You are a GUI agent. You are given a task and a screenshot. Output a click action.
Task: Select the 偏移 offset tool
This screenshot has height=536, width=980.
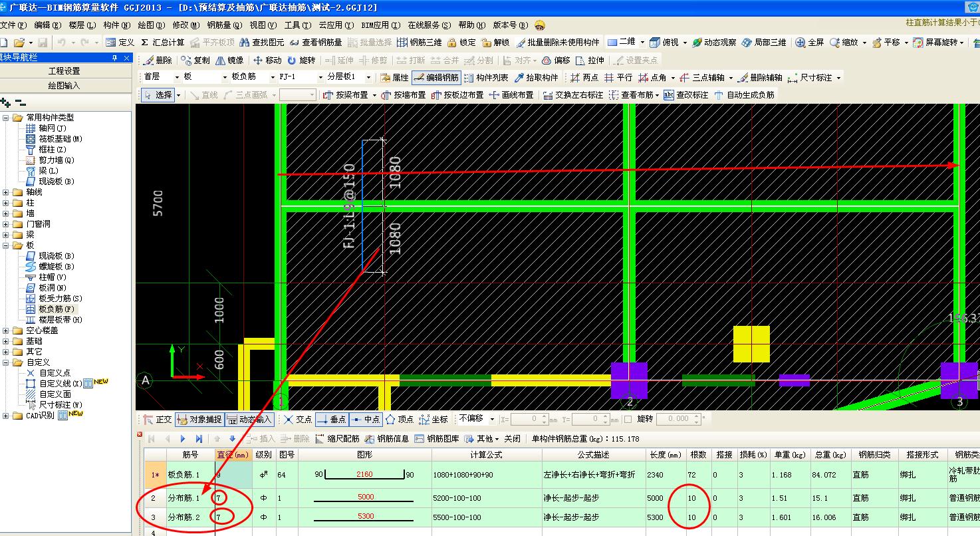coord(556,60)
